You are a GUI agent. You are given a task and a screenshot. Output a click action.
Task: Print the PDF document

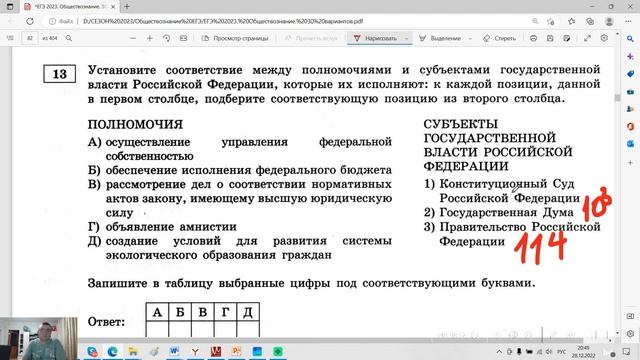533,38
